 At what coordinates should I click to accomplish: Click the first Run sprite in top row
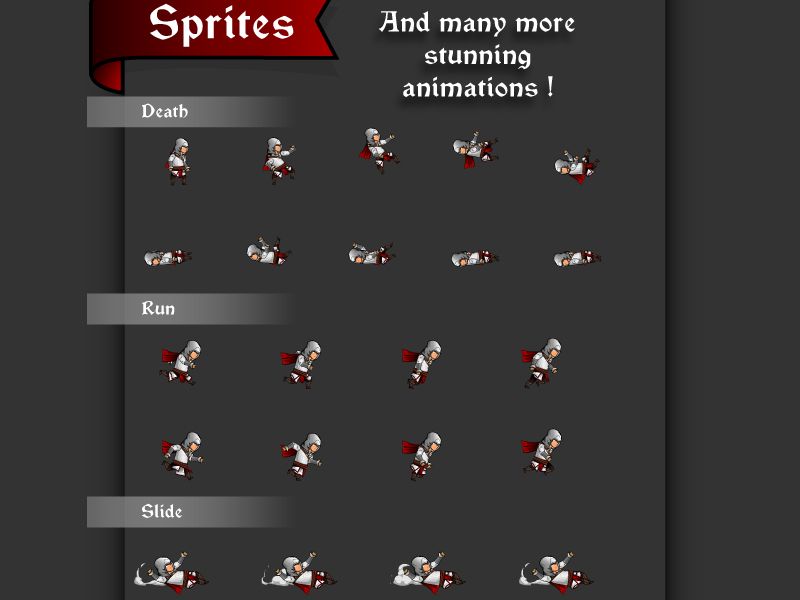click(x=181, y=363)
